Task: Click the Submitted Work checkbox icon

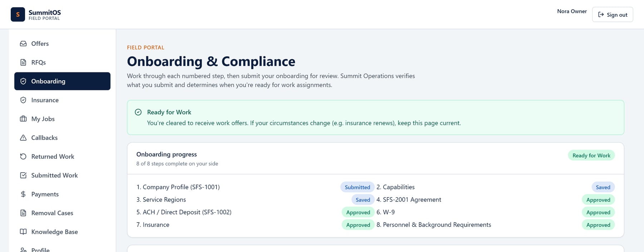Action: click(x=23, y=175)
